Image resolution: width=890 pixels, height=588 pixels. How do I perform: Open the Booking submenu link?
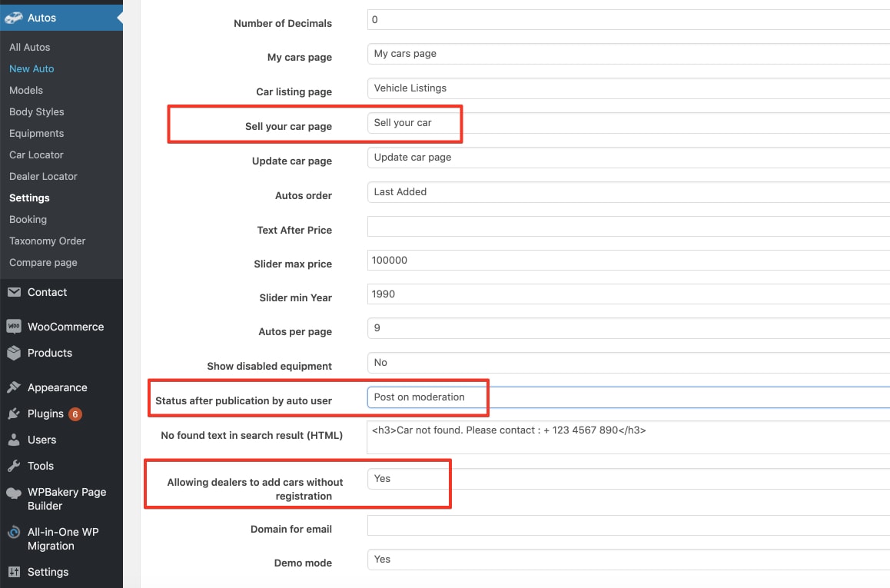(x=28, y=220)
